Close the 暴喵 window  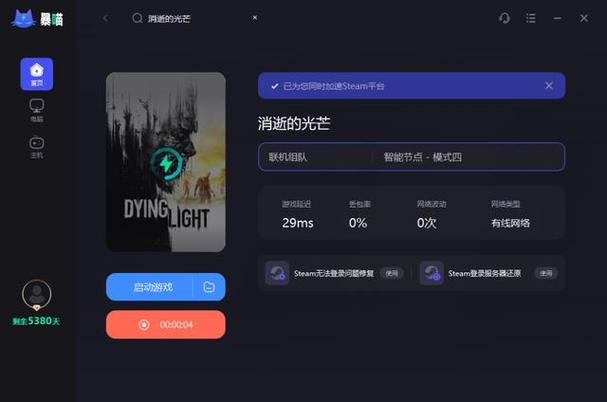[584, 18]
